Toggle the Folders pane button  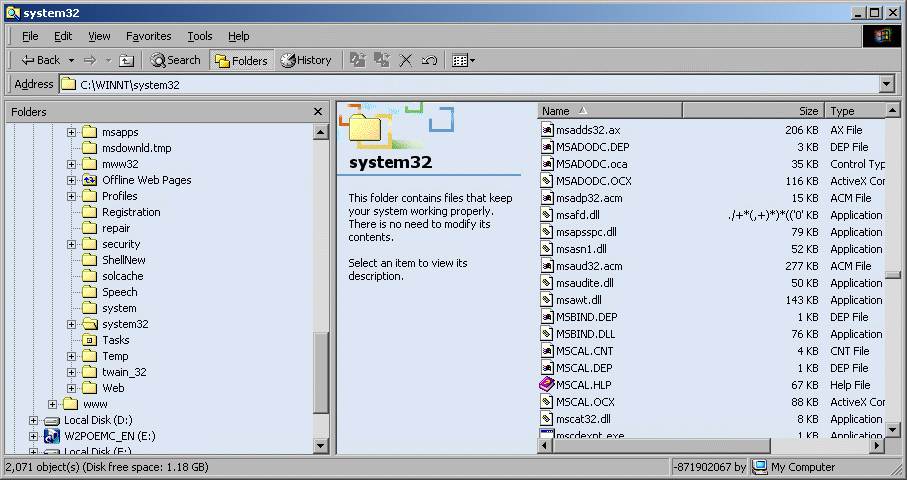[x=241, y=60]
